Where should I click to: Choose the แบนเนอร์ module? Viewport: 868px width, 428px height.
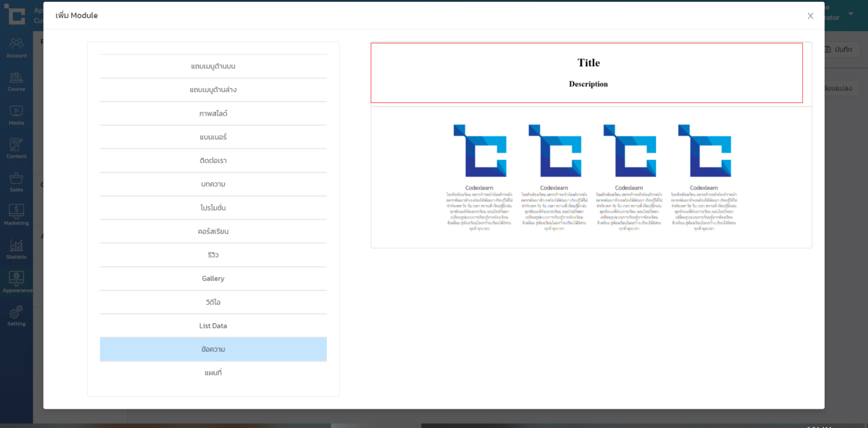(x=213, y=137)
